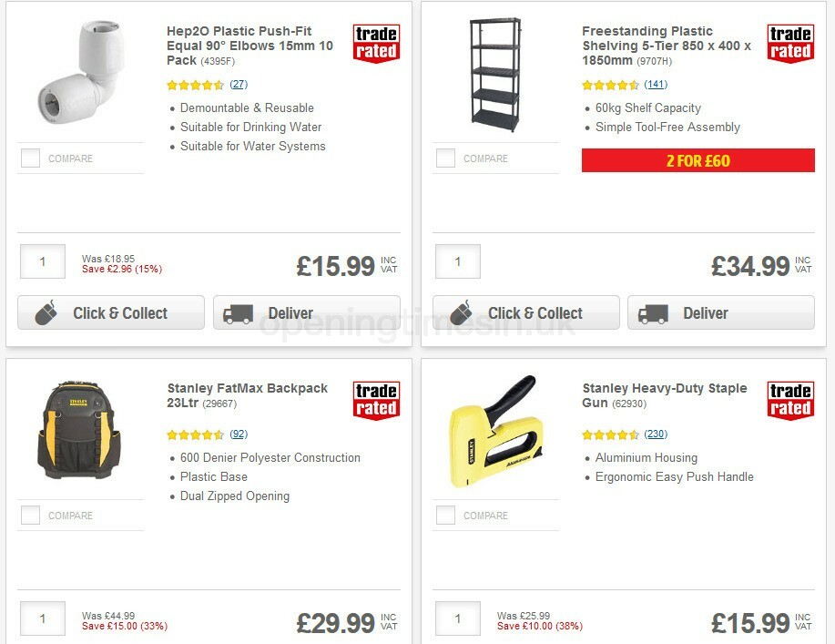
Task: Click the star rating of the Staple Gun
Action: [x=610, y=434]
